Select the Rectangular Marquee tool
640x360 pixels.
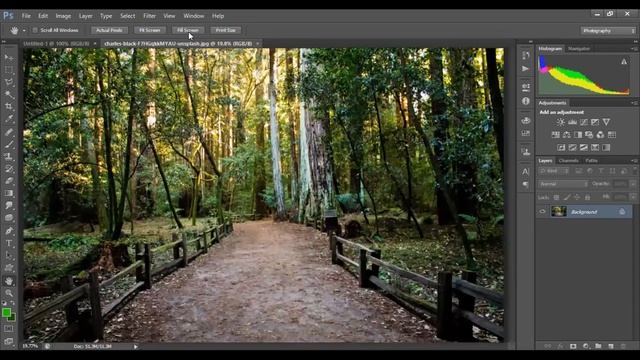pos(9,69)
